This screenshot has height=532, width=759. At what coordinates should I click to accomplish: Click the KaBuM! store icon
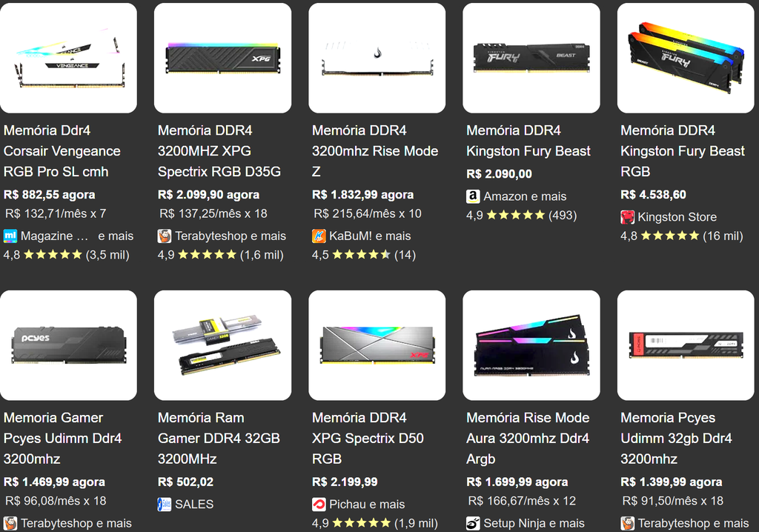click(319, 236)
